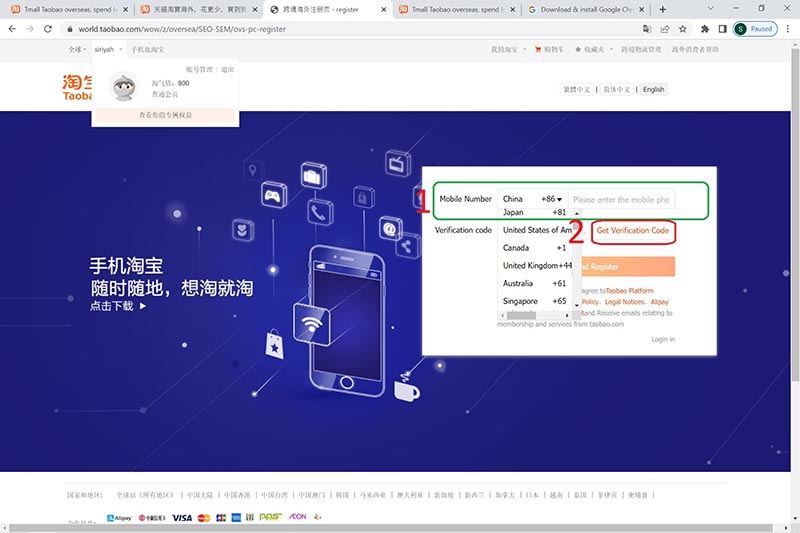Open the China +86 country code dropdown
800x533 pixels.
click(x=533, y=199)
